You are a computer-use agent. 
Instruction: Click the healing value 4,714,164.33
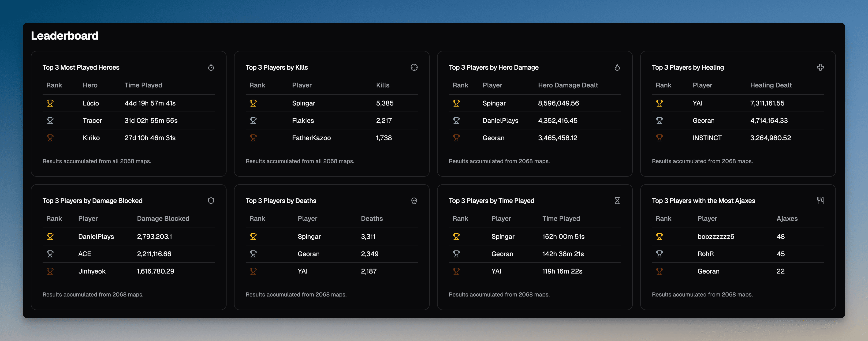coord(769,121)
